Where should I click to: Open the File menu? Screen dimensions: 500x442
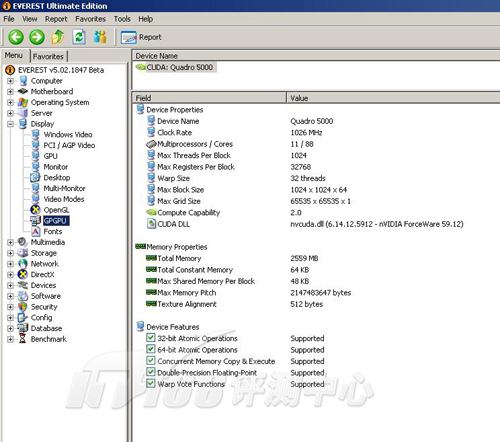9,19
